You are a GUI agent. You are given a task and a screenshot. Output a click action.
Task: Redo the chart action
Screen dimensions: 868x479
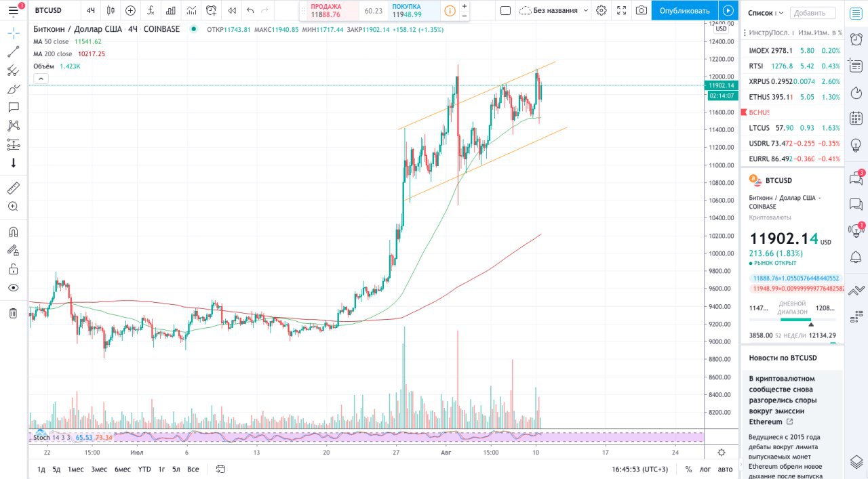[265, 10]
